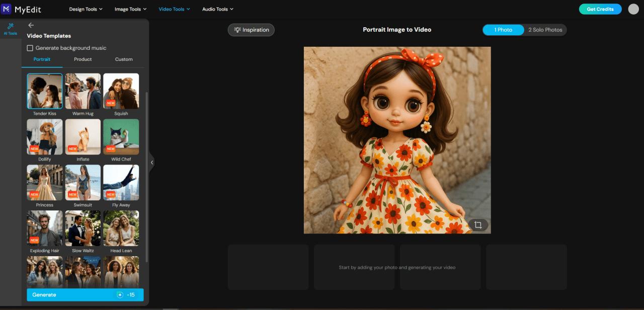Open the Design Tools dropdown

pyautogui.click(x=86, y=9)
